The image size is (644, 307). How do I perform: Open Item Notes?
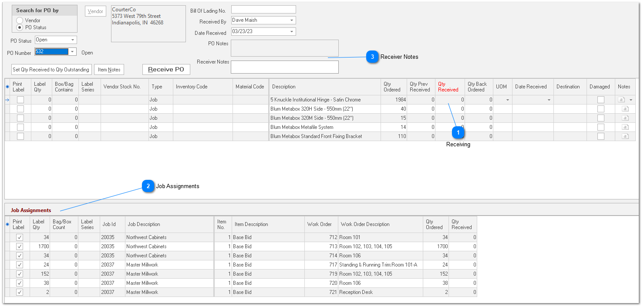109,69
